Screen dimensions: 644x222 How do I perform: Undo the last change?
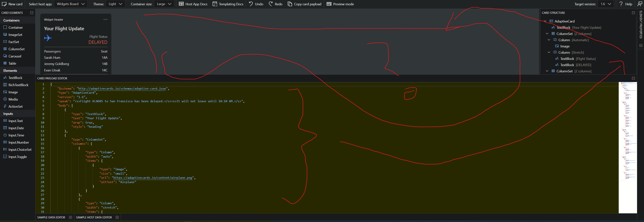click(x=256, y=4)
